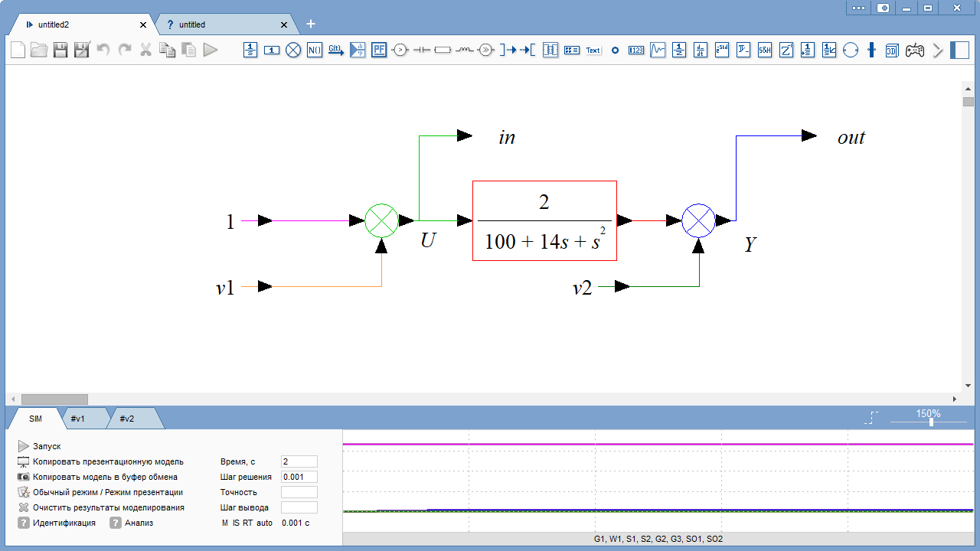The height and width of the screenshot is (551, 980).
Task: Click the undo arrow in the toolbar
Action: tap(103, 51)
